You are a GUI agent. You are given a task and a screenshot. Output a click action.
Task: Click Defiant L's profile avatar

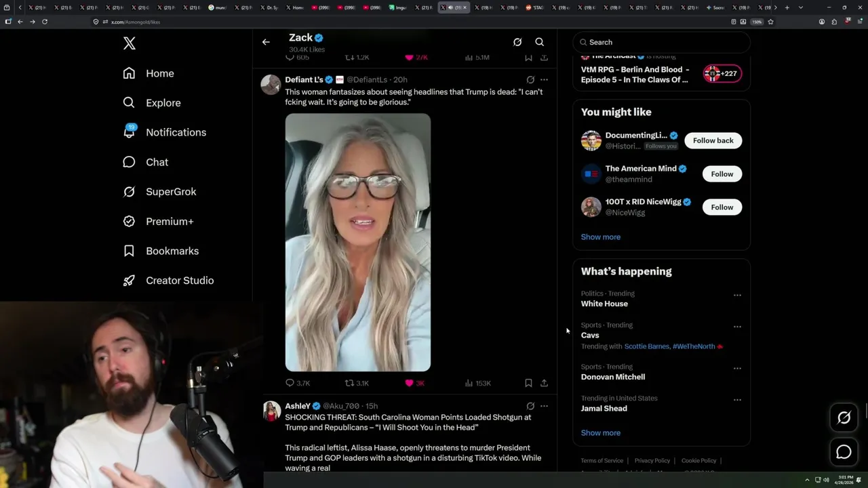(x=271, y=85)
